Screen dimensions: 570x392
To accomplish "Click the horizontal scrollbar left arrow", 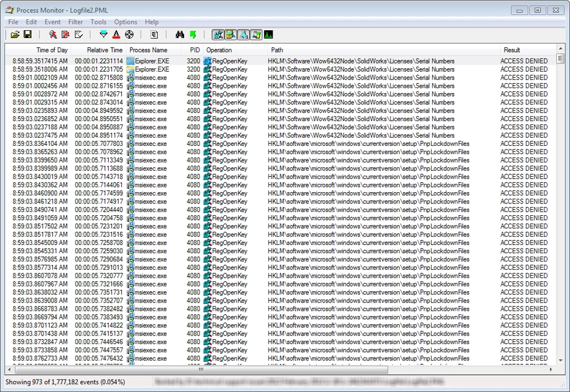I will coord(9,369).
